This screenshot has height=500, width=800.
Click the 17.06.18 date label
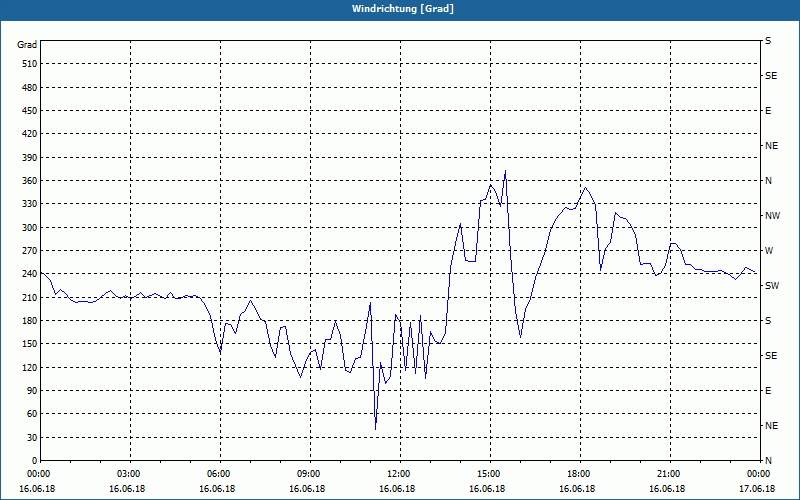(x=757, y=489)
